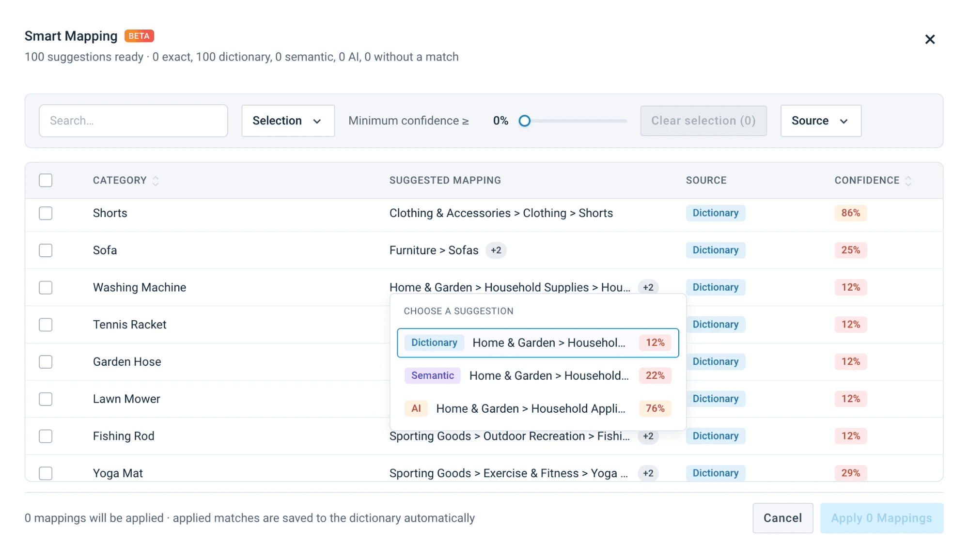Screen dimensions: 969x560
Task: Click the Shorts suggested mapping text
Action: click(501, 213)
